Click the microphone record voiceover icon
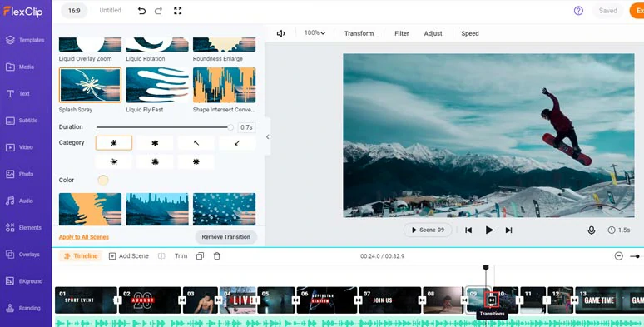 591,230
